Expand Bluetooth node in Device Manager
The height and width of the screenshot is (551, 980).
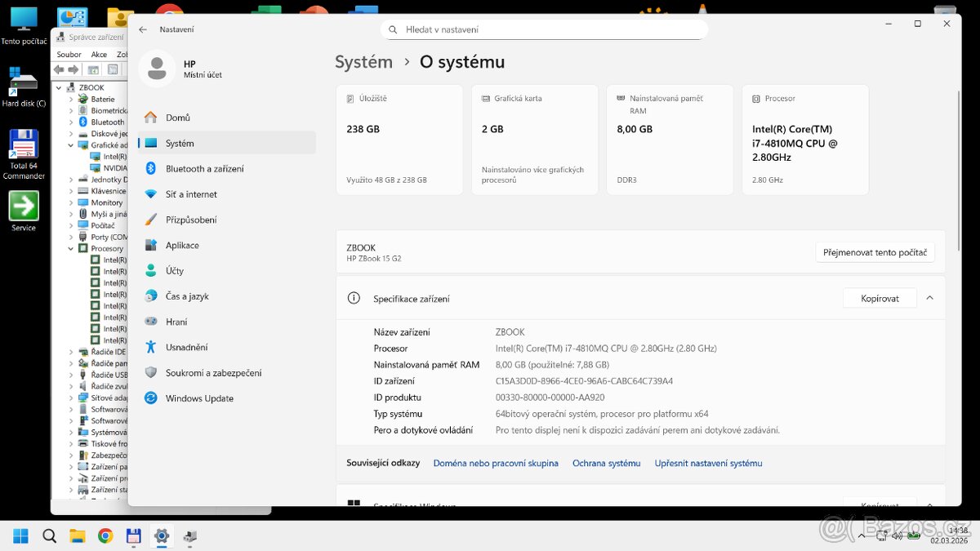tap(71, 122)
